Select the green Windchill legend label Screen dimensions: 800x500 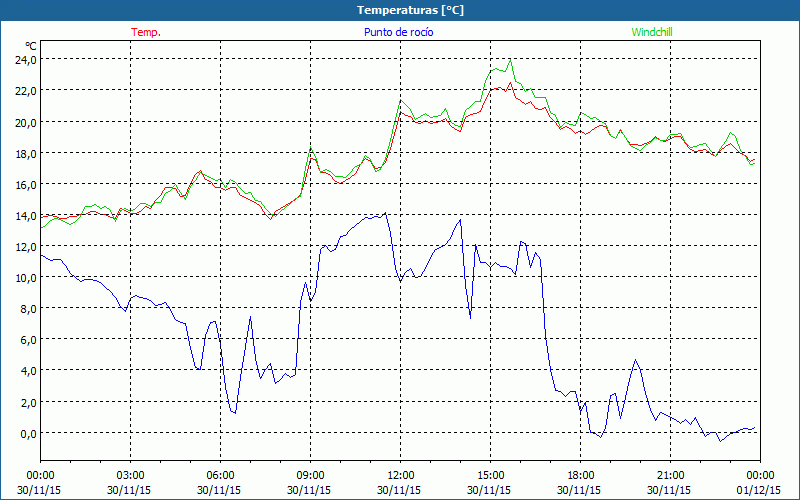(x=652, y=32)
